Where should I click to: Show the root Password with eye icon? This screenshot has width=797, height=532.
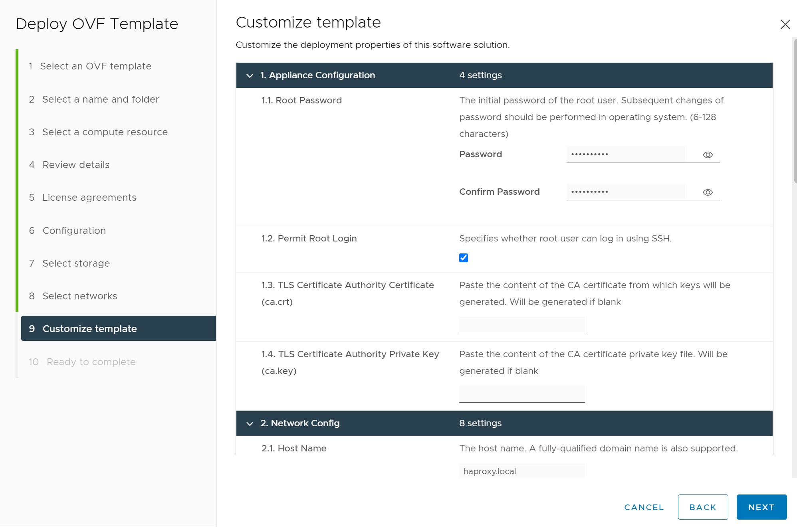(708, 155)
